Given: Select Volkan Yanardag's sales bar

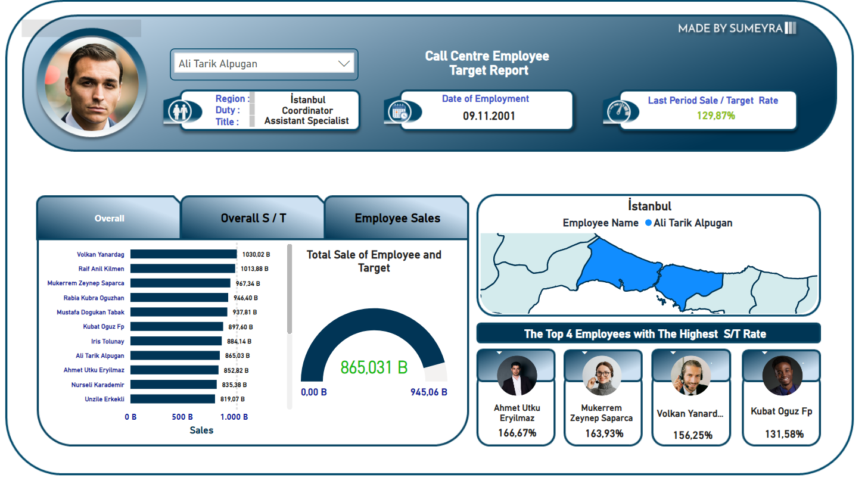Looking at the screenshot, I should click(183, 254).
